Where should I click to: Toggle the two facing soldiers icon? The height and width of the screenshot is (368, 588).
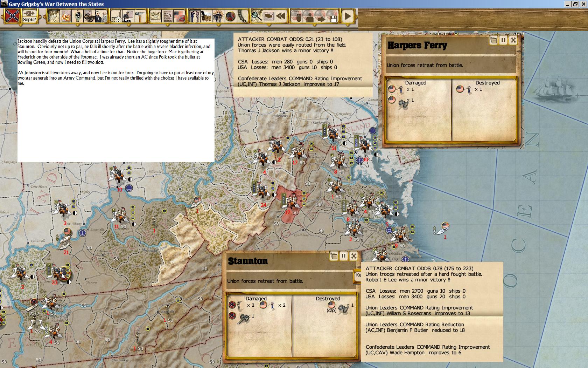[x=194, y=16]
